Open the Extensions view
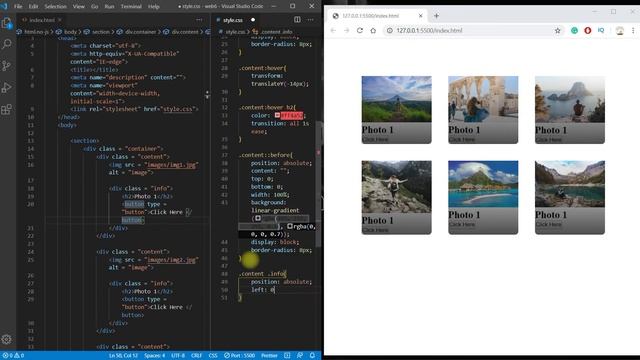Image resolution: width=640 pixels, height=360 pixels. [7, 109]
